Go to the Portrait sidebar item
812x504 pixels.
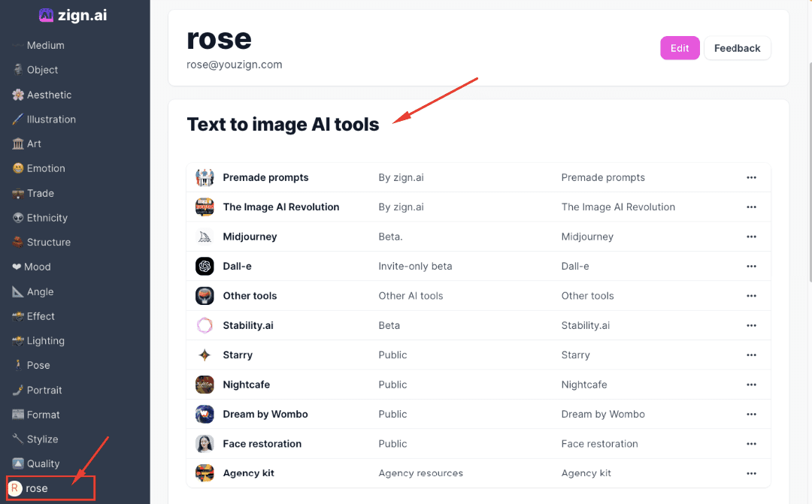click(44, 390)
